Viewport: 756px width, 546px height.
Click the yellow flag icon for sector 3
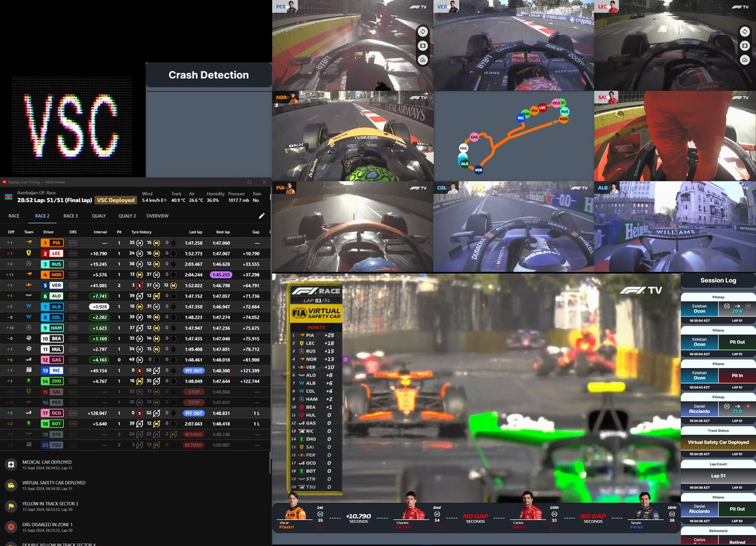click(x=11, y=506)
